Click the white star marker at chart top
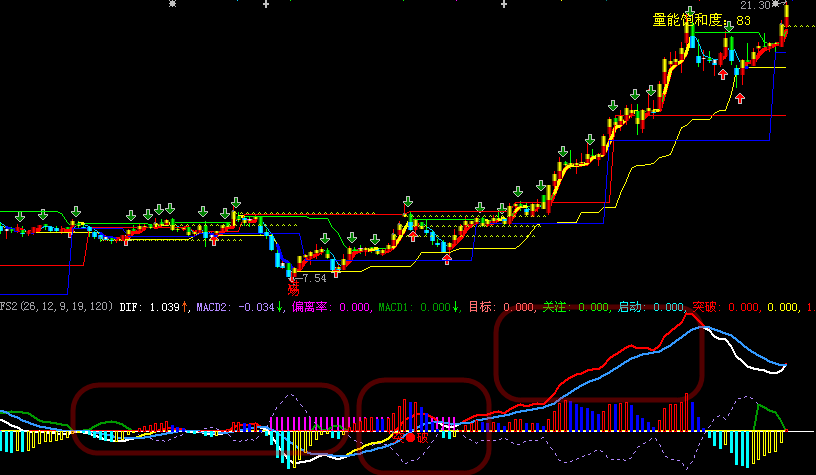 [x=172, y=4]
